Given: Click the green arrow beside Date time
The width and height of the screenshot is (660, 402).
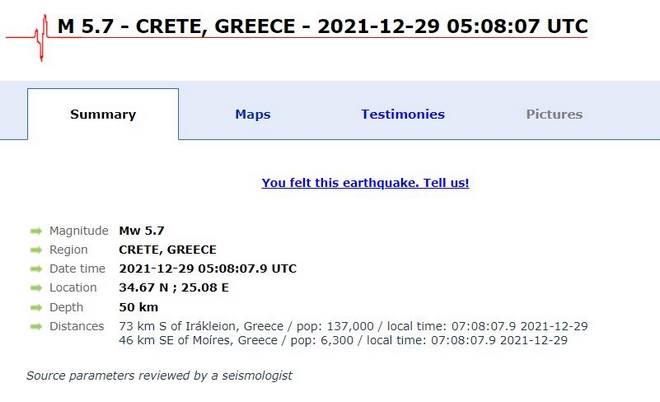Looking at the screenshot, I should [37, 269].
